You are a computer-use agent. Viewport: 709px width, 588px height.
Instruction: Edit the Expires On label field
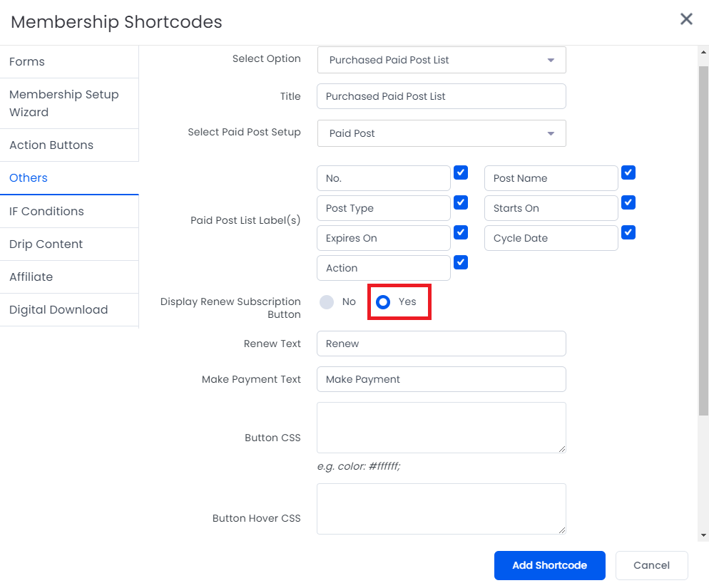(x=384, y=238)
